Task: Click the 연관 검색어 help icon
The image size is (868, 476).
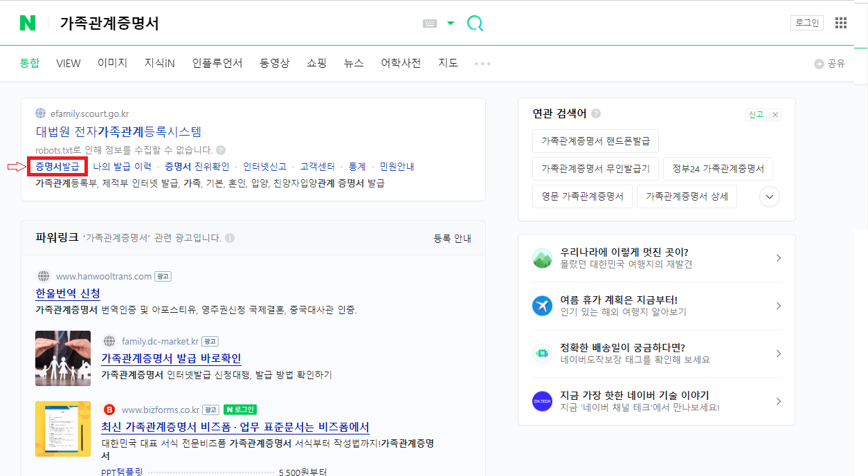Action: point(596,113)
